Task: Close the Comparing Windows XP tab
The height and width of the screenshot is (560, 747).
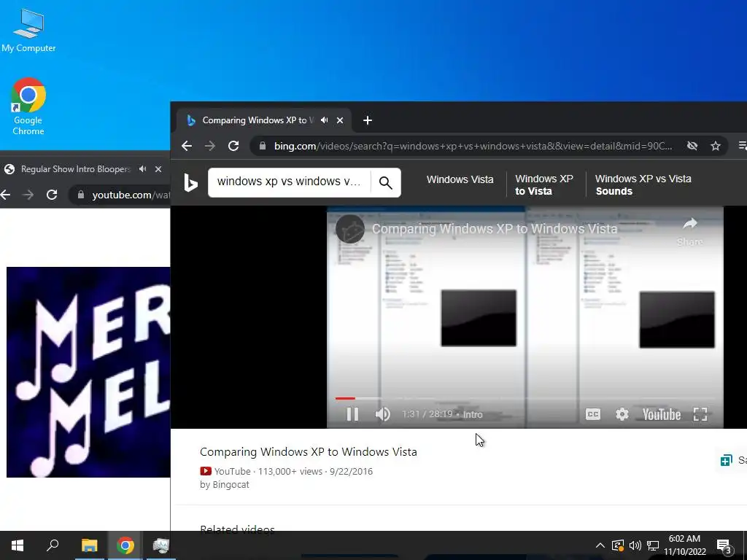Action: coord(340,120)
